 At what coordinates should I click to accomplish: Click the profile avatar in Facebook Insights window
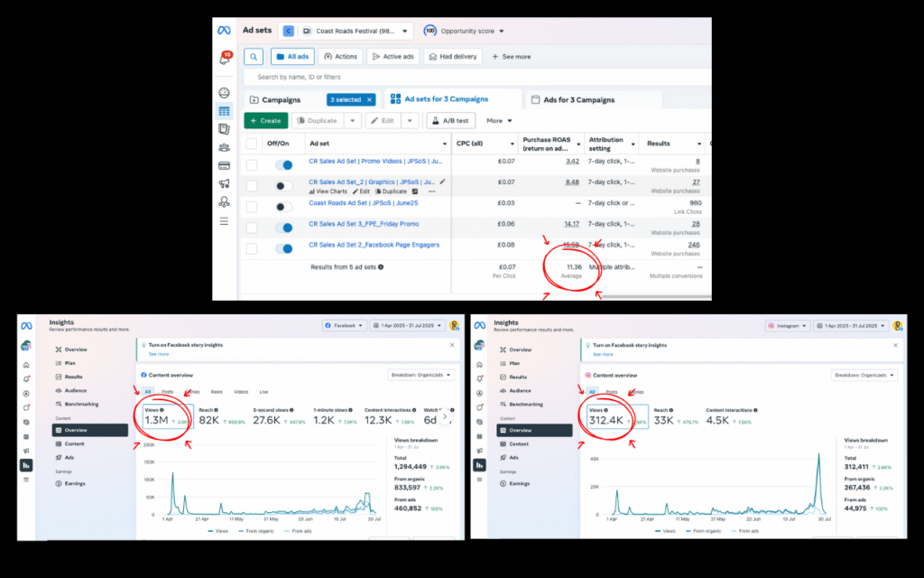click(454, 325)
